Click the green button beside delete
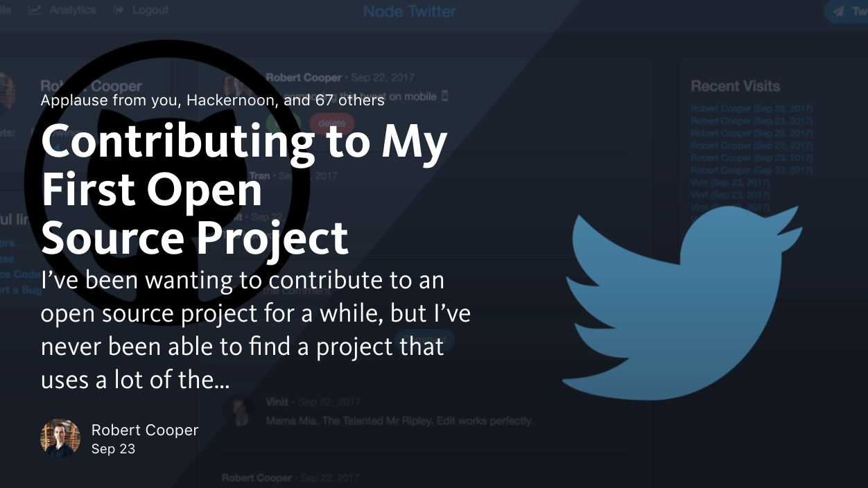 [283, 123]
